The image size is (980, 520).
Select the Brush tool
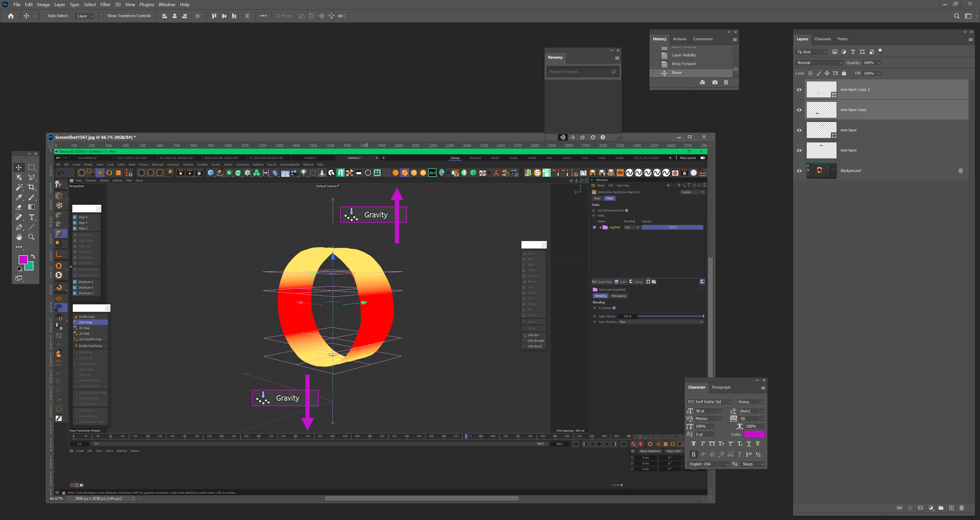pos(32,197)
